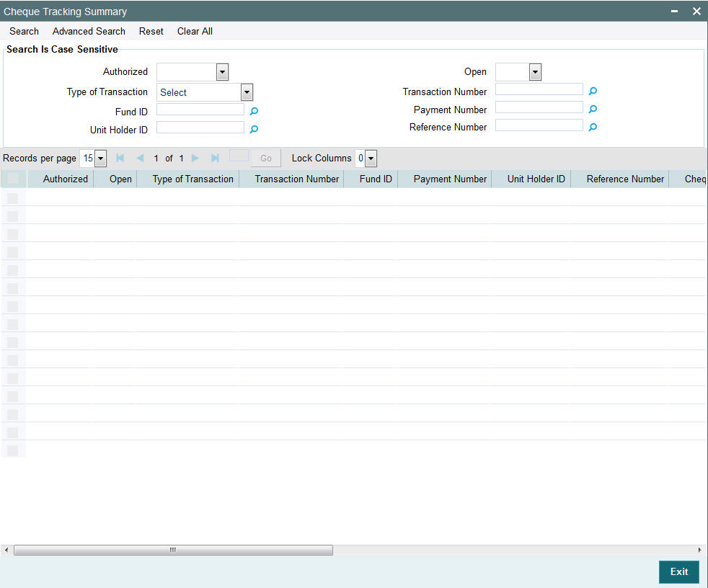The image size is (708, 588).
Task: Click the Reference Number column header
Action: tap(625, 179)
